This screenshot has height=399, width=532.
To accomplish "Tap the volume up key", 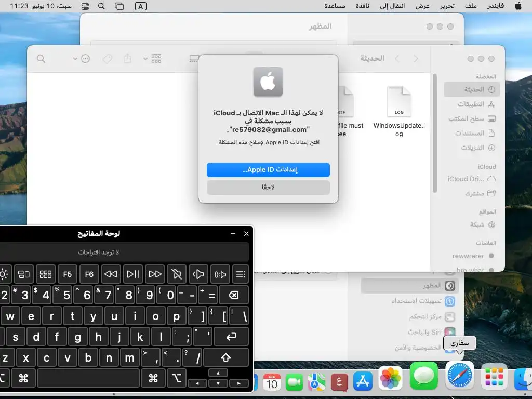I will [220, 274].
